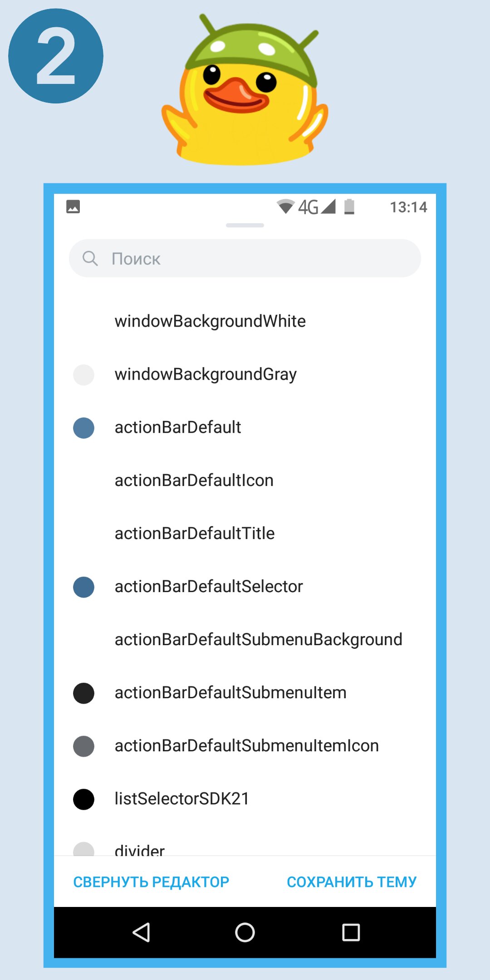Click the Поиск search field
The height and width of the screenshot is (980, 490).
point(245,258)
